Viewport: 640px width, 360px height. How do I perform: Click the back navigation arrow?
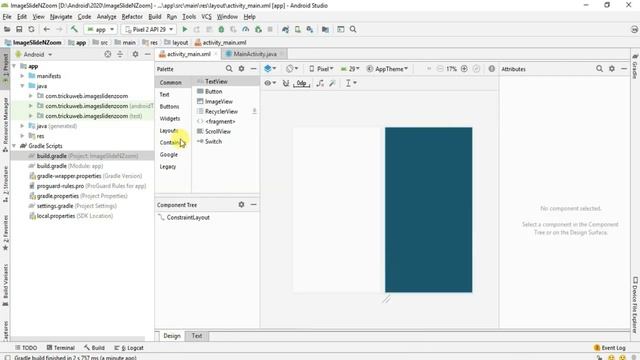point(47,29)
